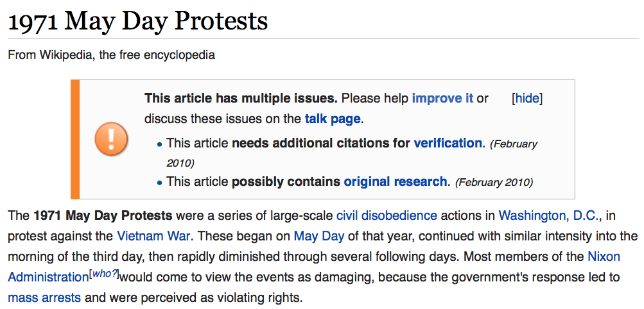
Task: Click the "possibly contains" bold text
Action: (x=286, y=181)
